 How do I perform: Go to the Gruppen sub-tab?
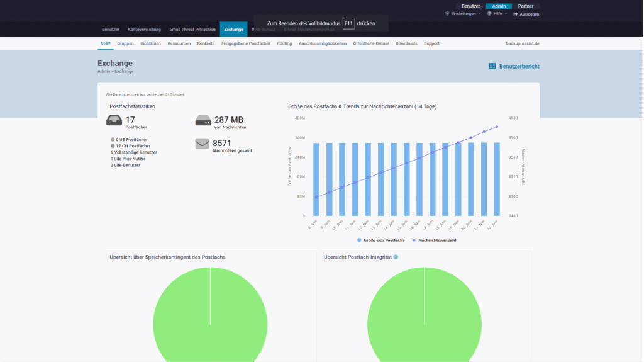pos(125,43)
